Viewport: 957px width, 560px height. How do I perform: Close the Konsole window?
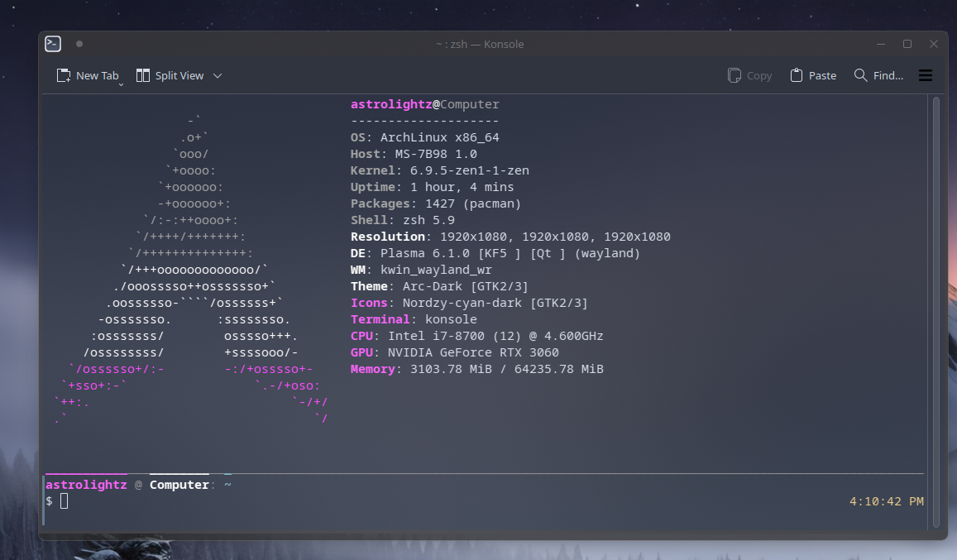click(x=934, y=44)
